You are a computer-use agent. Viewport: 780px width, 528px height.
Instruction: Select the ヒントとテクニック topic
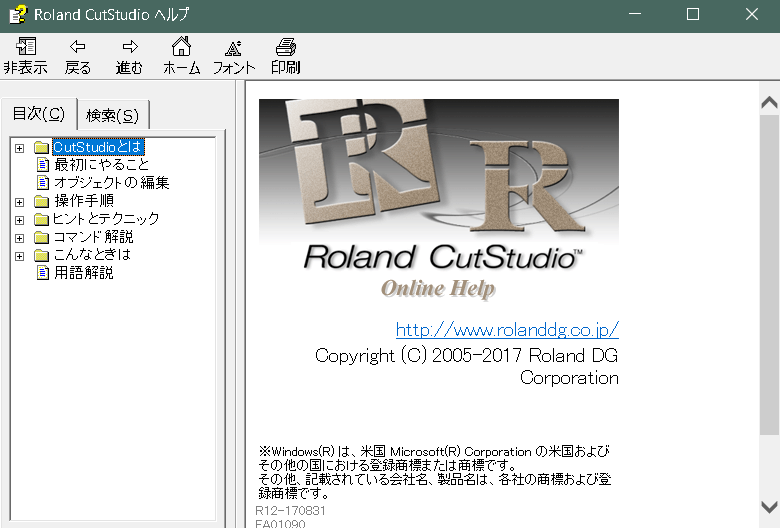(106, 218)
